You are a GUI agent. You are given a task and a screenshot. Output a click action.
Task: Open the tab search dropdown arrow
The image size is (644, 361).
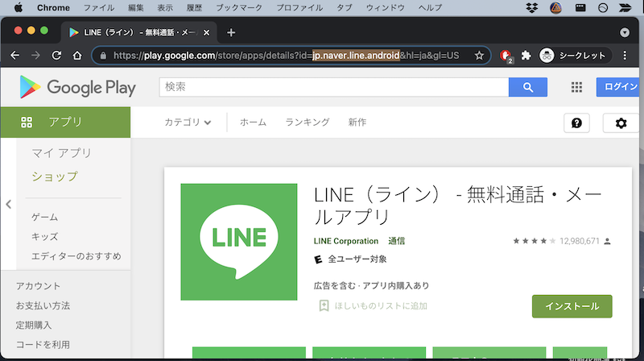tap(625, 32)
